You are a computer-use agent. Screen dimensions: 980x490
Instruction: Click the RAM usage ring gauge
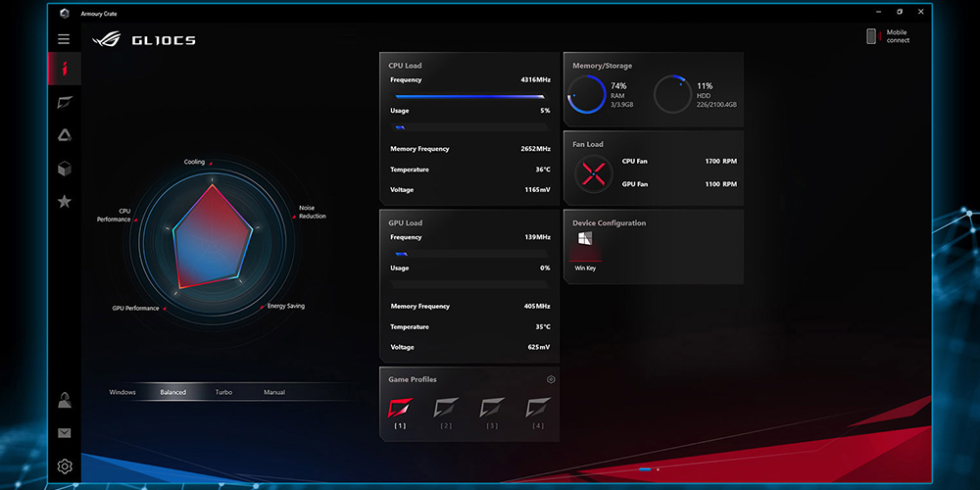[x=587, y=94]
